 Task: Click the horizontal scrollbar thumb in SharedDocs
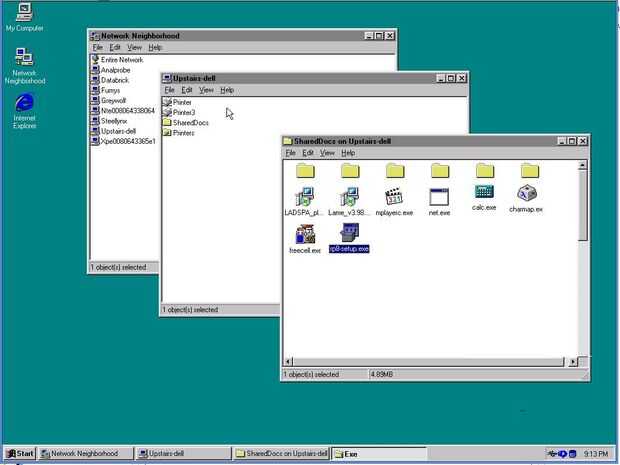pyautogui.click(x=428, y=361)
